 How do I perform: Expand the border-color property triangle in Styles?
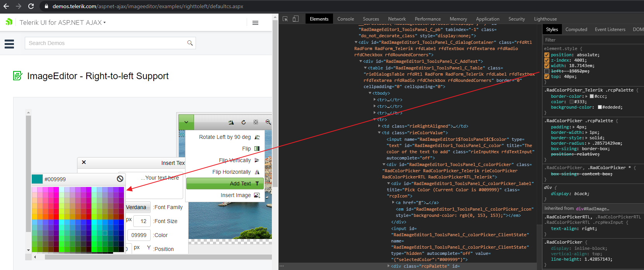click(587, 96)
